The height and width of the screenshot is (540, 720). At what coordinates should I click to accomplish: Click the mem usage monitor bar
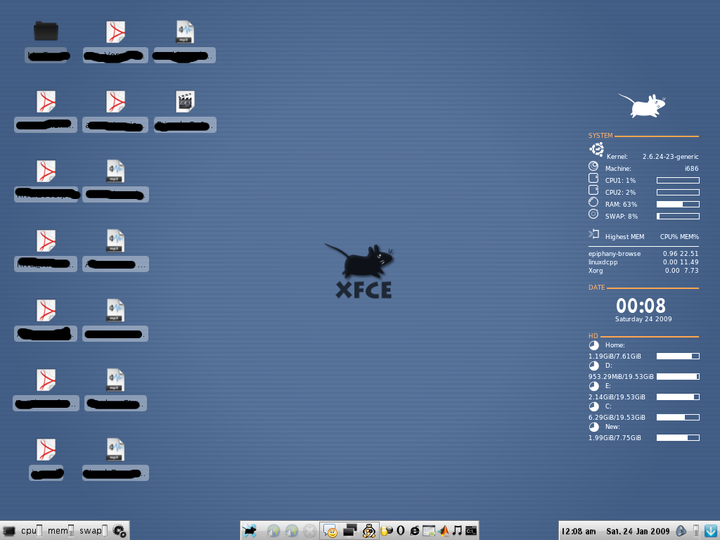tap(71, 531)
